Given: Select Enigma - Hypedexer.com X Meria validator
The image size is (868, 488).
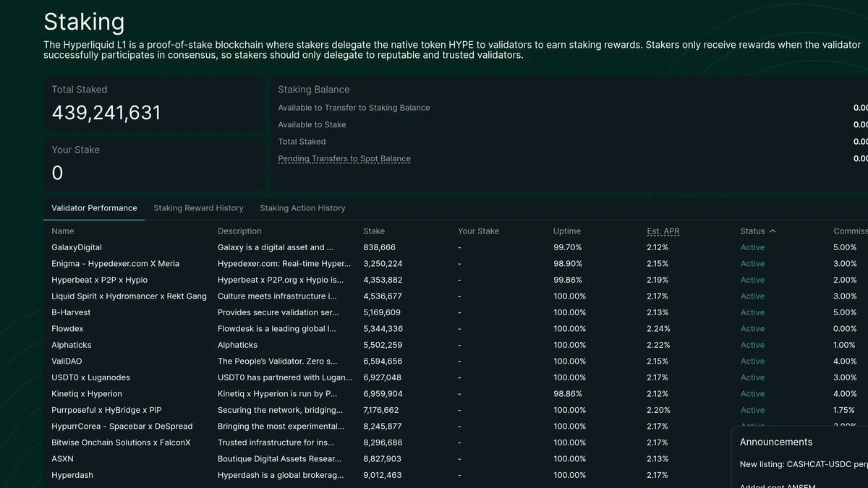Looking at the screenshot, I should [115, 264].
